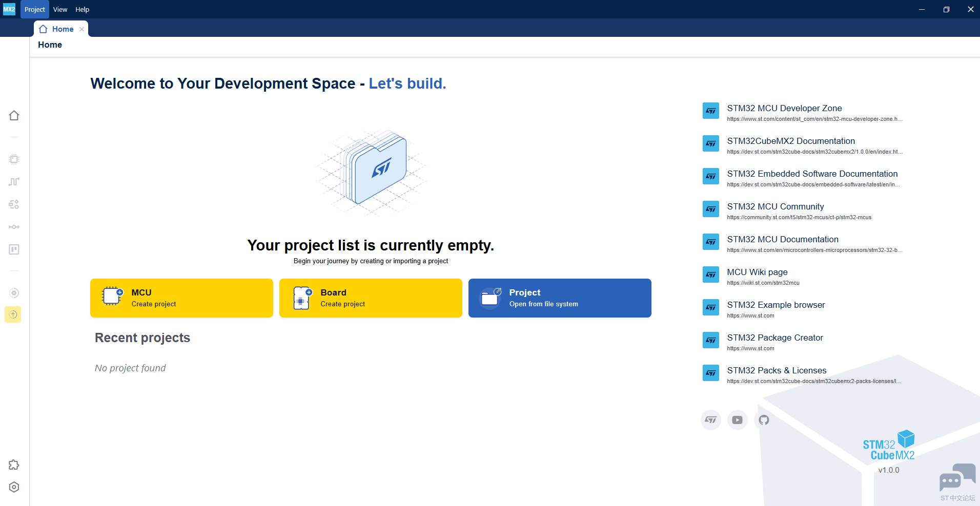Create a new Board project
The image size is (980, 506).
(x=371, y=298)
